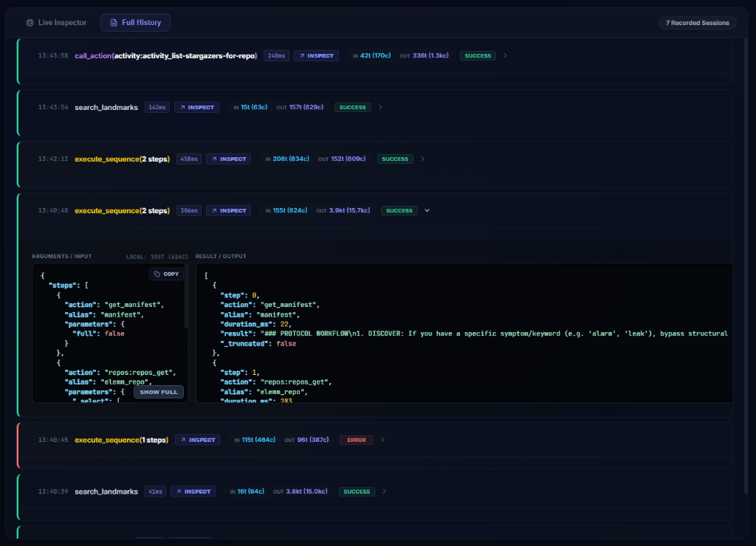This screenshot has width=756, height=546.
Task: Click the OUT 336t (1.3kc) token count
Action: tap(425, 56)
